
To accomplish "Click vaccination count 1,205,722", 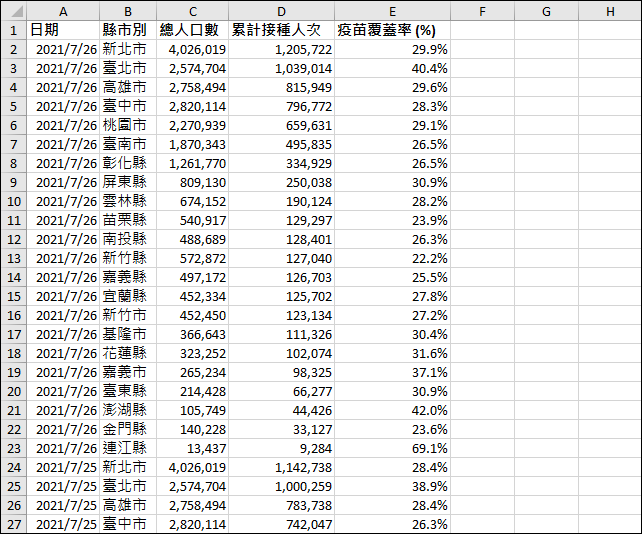I will (x=281, y=50).
